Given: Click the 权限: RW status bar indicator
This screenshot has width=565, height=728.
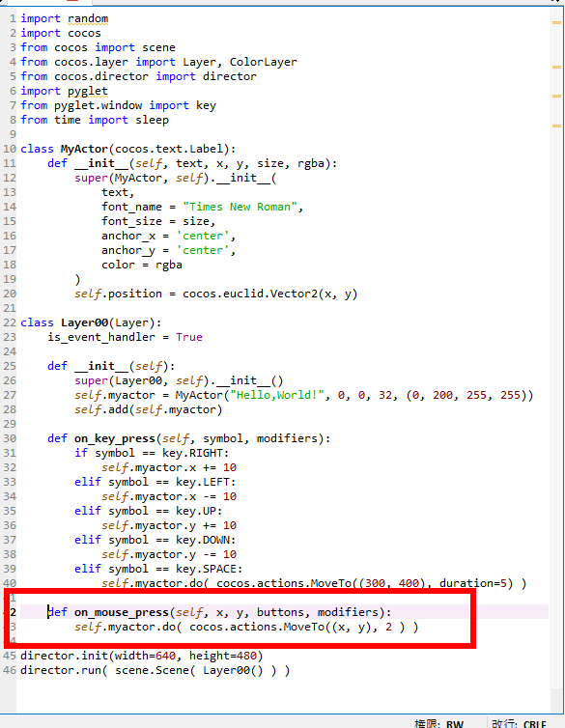Looking at the screenshot, I should [438, 723].
